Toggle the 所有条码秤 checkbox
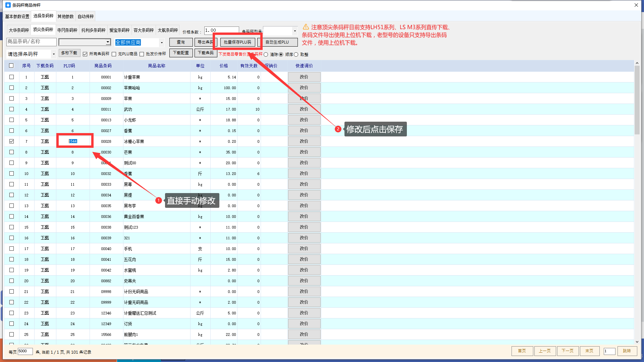 pyautogui.click(x=85, y=54)
